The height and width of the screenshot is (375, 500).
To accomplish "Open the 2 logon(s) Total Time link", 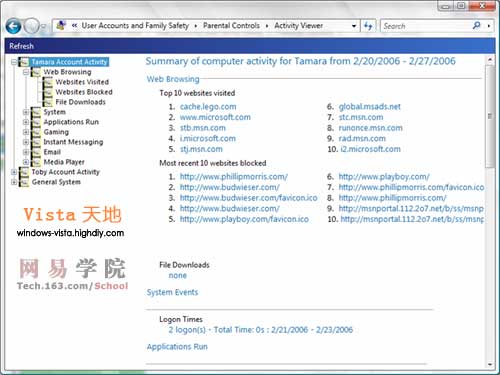I will pyautogui.click(x=261, y=330).
